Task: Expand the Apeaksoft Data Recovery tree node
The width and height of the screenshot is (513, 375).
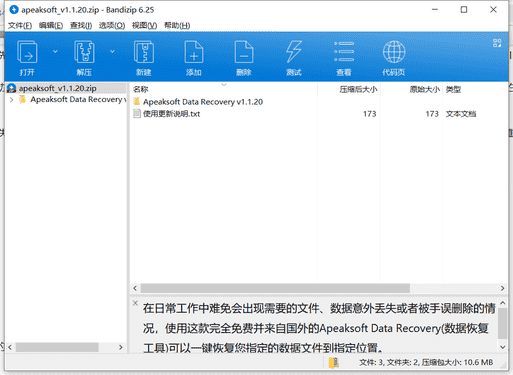Action: (x=12, y=100)
